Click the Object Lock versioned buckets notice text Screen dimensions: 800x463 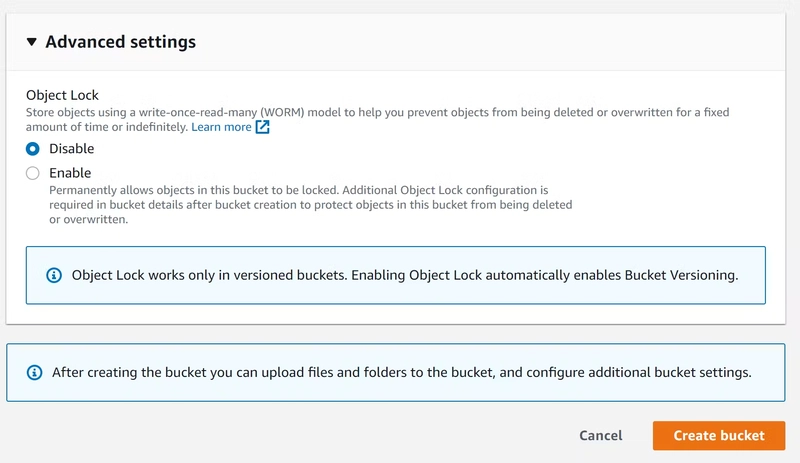point(405,275)
